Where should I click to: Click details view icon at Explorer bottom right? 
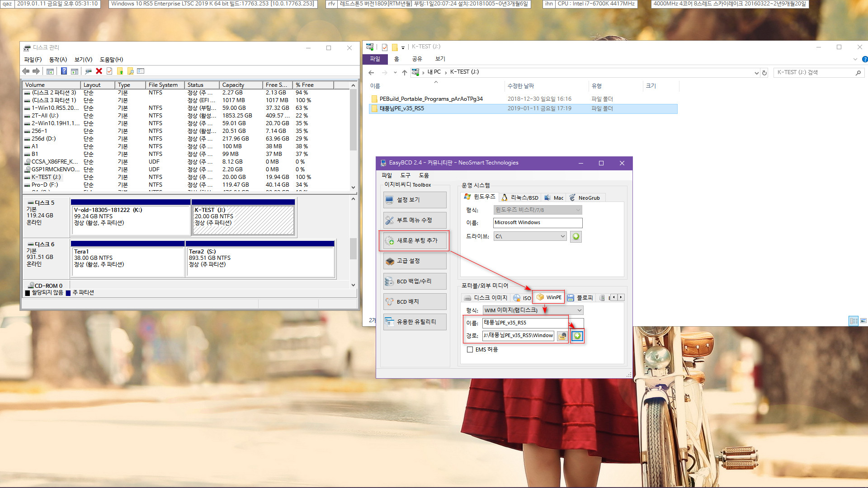pyautogui.click(x=854, y=320)
